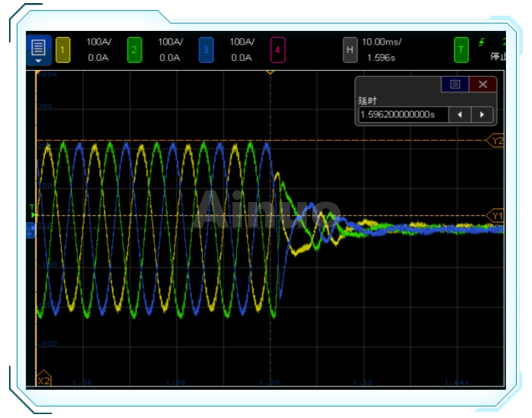Open timebase 10.00ms/ readout
The width and height of the screenshot is (532, 418).
click(381, 42)
